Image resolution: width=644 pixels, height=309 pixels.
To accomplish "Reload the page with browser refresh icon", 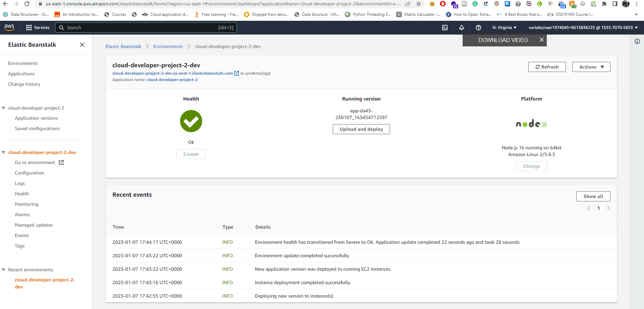I will point(27,4).
